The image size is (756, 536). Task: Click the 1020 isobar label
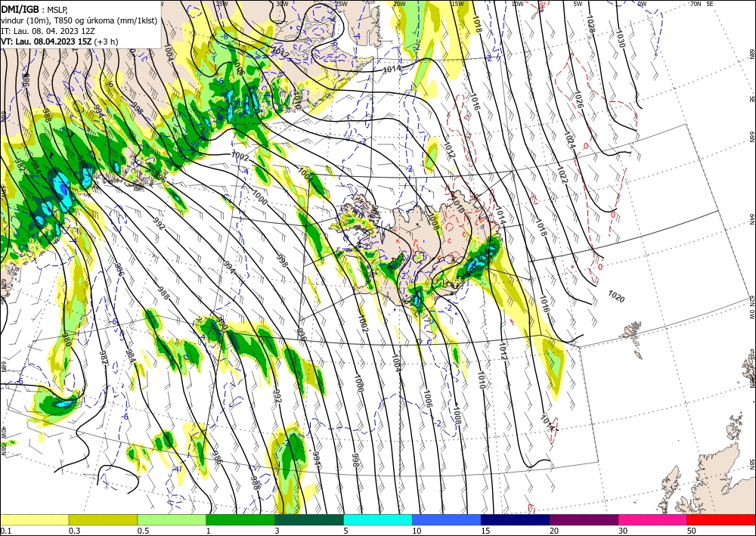coord(616,296)
